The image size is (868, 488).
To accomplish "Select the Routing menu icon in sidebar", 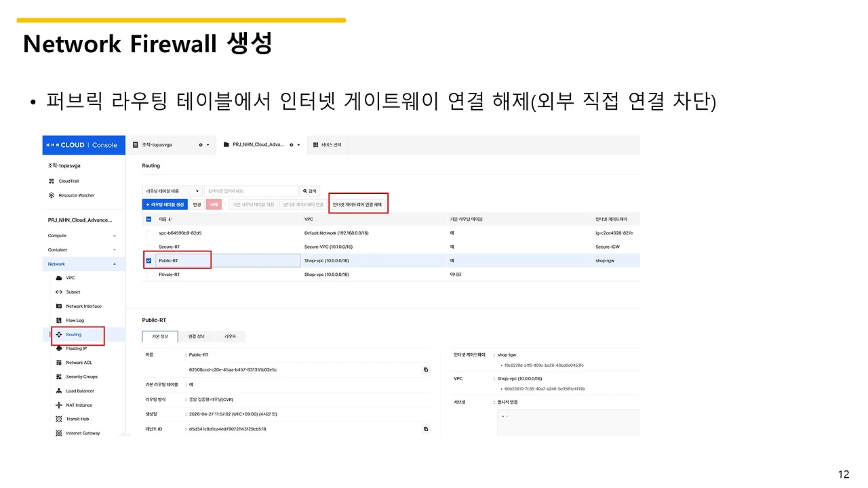I will coord(58,335).
